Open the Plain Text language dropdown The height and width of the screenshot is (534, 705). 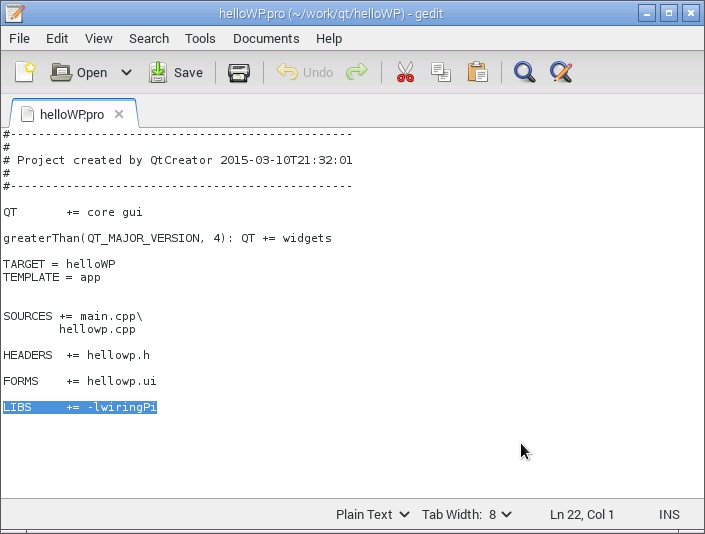pyautogui.click(x=372, y=514)
